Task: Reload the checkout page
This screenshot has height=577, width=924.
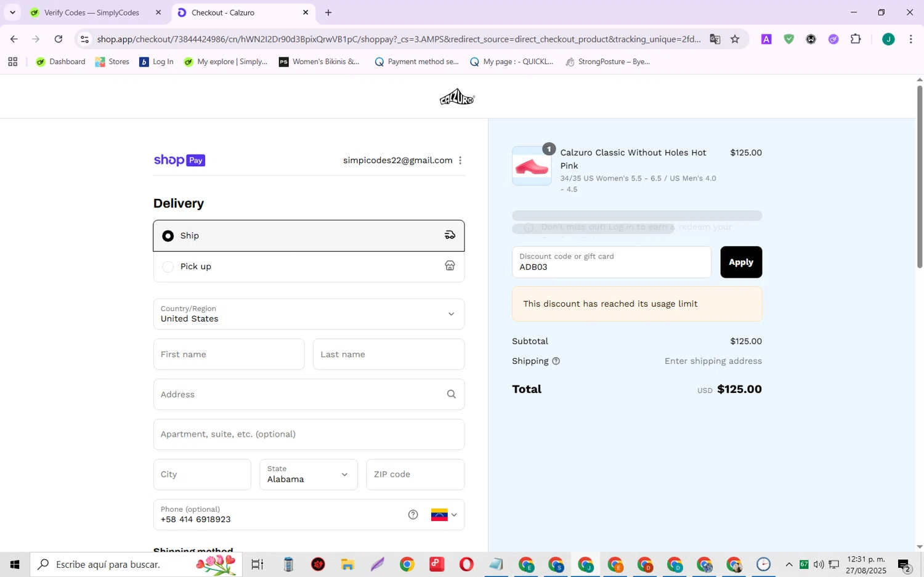Action: [58, 39]
